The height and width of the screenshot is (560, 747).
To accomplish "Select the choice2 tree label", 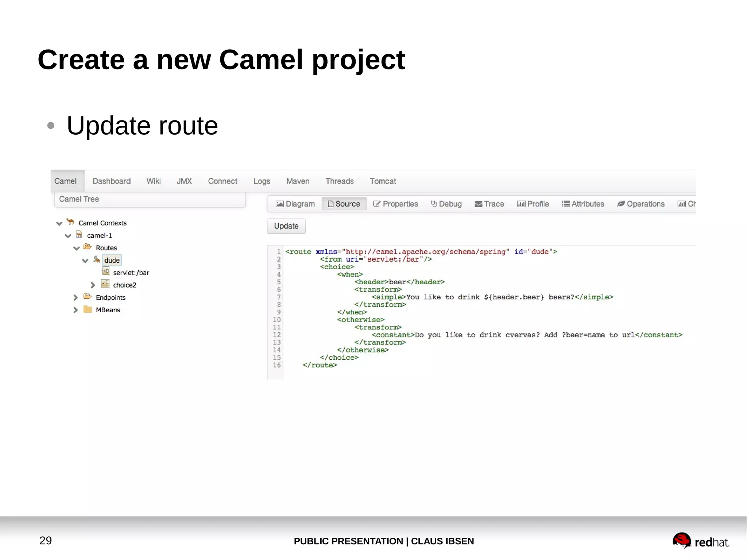I will tap(125, 285).
